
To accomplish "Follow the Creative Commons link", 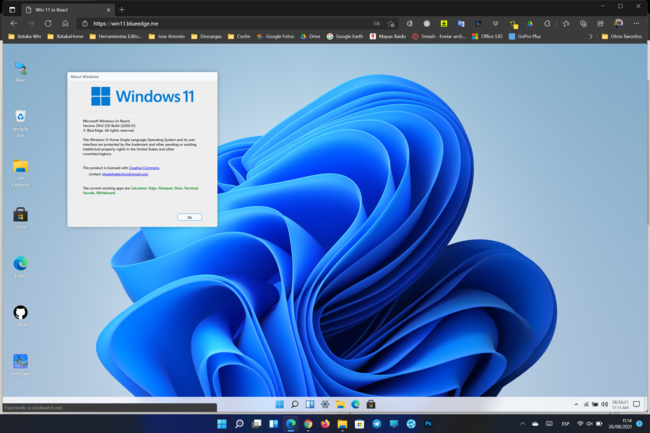I will tap(144, 168).
